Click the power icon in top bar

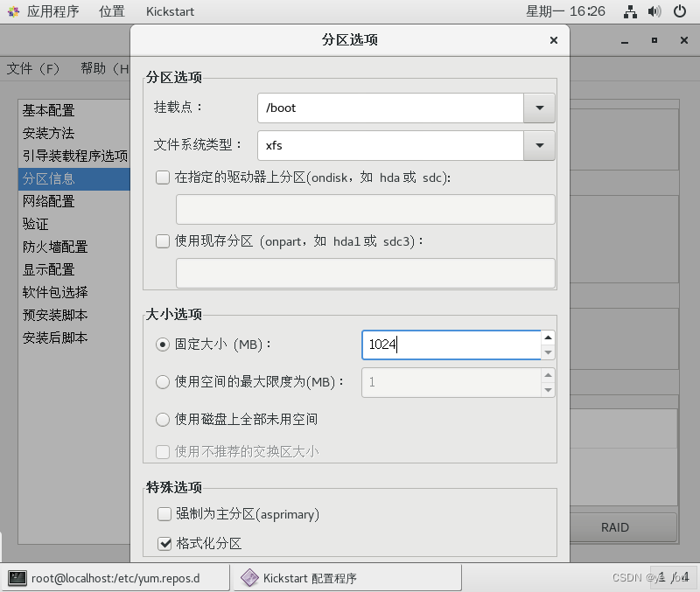[x=680, y=11]
